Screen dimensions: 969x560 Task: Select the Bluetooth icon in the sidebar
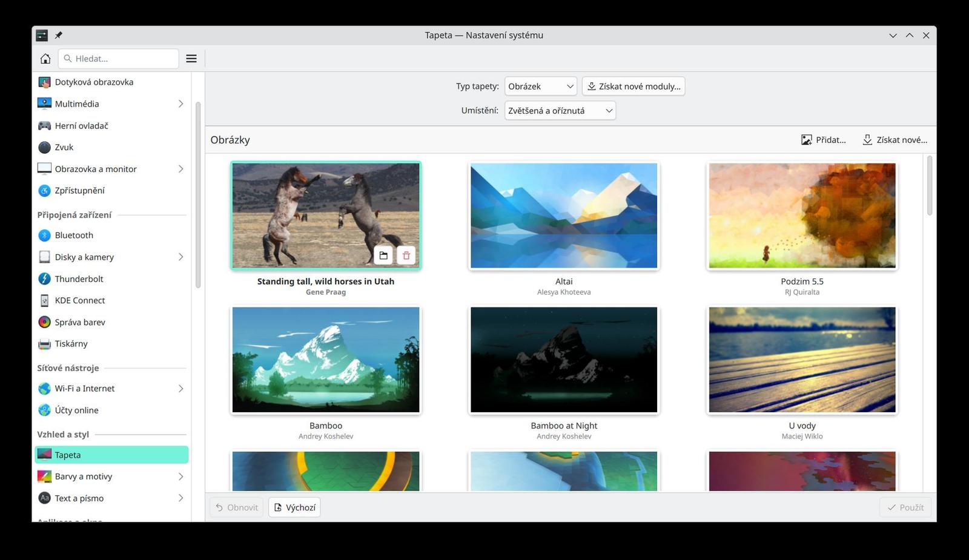coord(44,235)
